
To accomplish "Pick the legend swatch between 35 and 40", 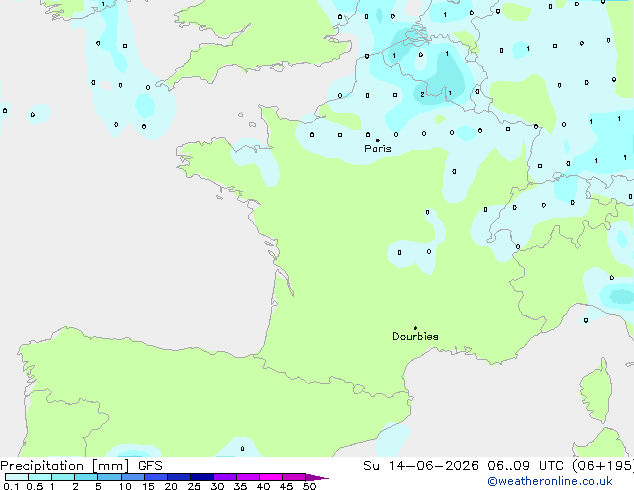I will click(248, 477).
